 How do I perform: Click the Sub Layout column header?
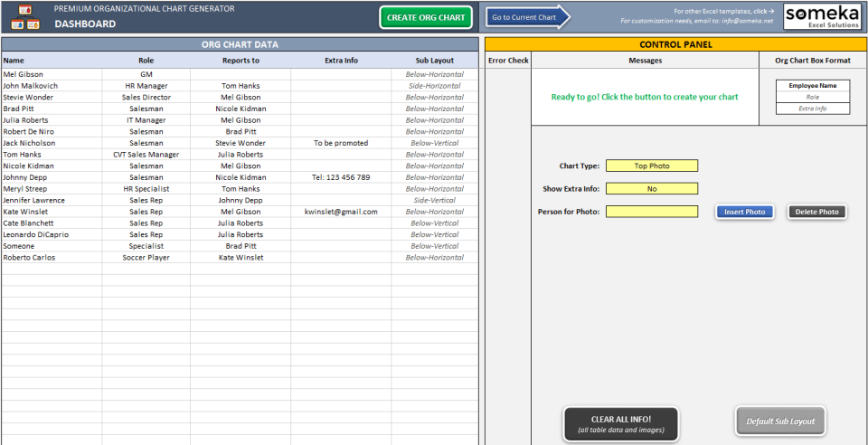pyautogui.click(x=435, y=61)
